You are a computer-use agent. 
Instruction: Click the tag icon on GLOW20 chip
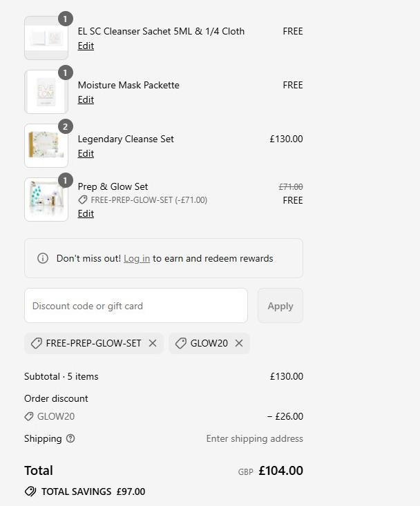pyautogui.click(x=181, y=343)
